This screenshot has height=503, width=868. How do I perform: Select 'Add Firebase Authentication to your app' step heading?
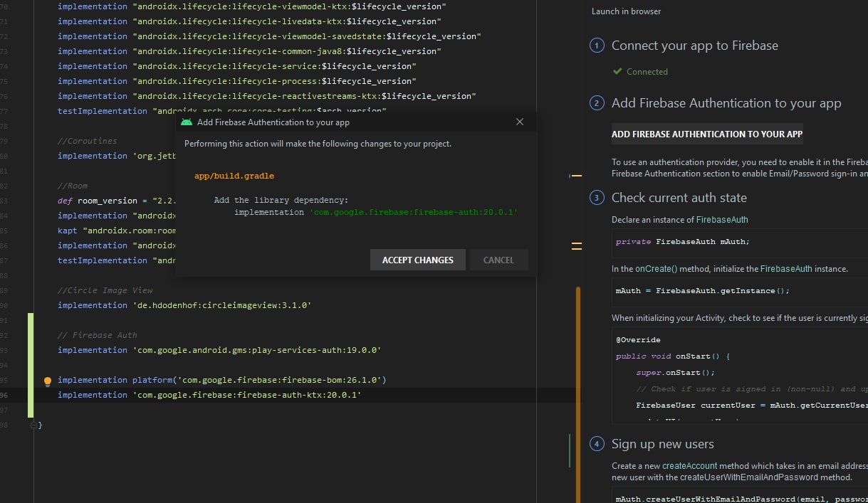click(726, 103)
